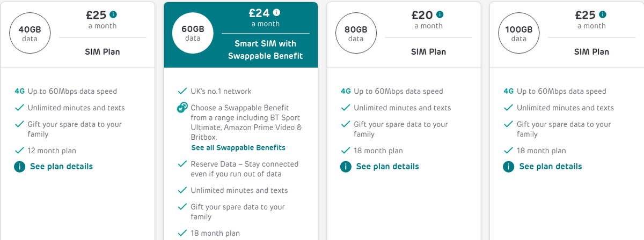The height and width of the screenshot is (240, 644).
Task: Select the 100GB data circle
Action: coord(519,34)
